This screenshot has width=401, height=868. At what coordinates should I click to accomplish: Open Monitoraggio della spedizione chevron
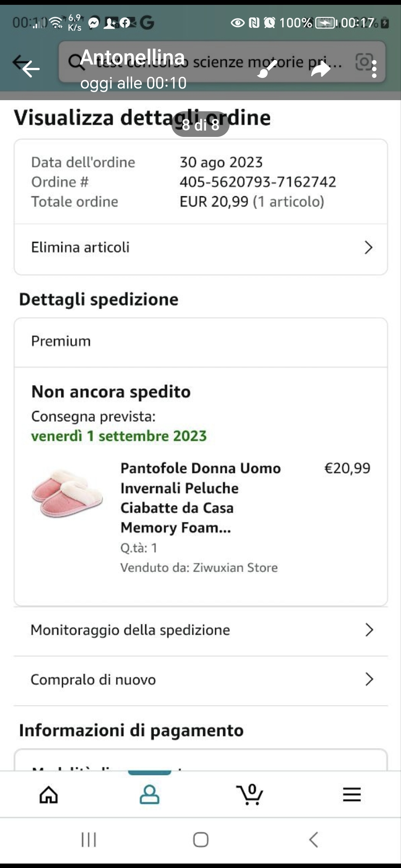point(369,630)
